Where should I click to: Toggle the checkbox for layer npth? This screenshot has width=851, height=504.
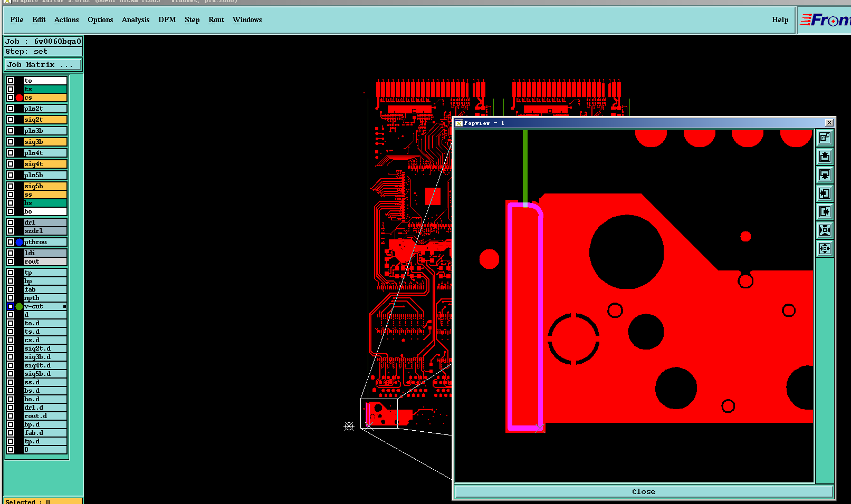pos(11,298)
